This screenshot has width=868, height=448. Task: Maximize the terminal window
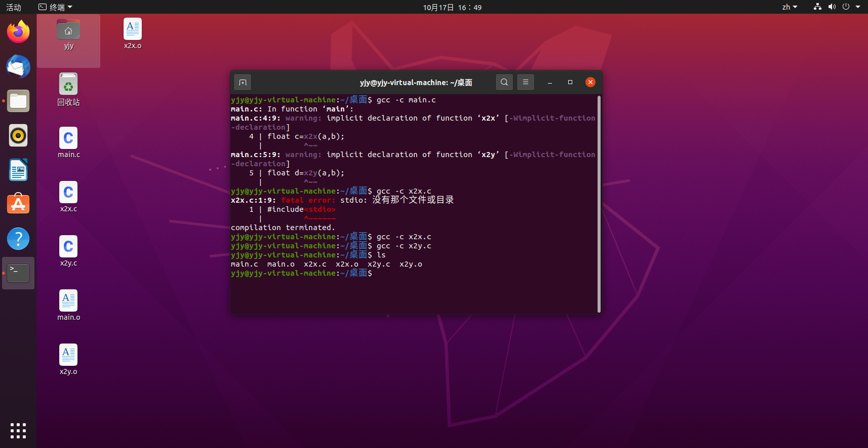tap(570, 82)
